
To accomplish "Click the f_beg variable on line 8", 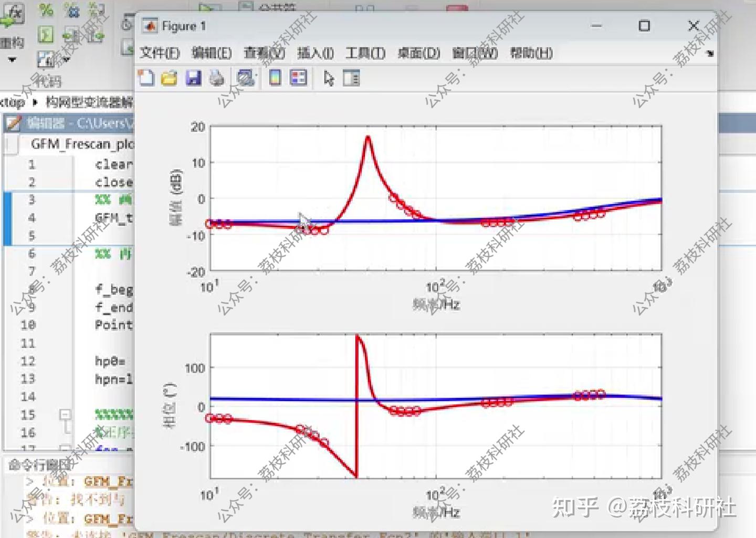I will tap(114, 289).
